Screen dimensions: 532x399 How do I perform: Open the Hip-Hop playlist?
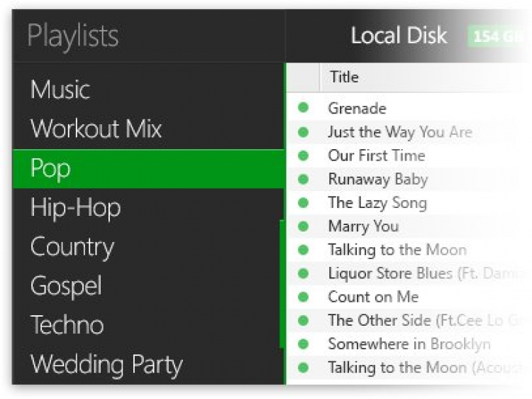(x=76, y=208)
